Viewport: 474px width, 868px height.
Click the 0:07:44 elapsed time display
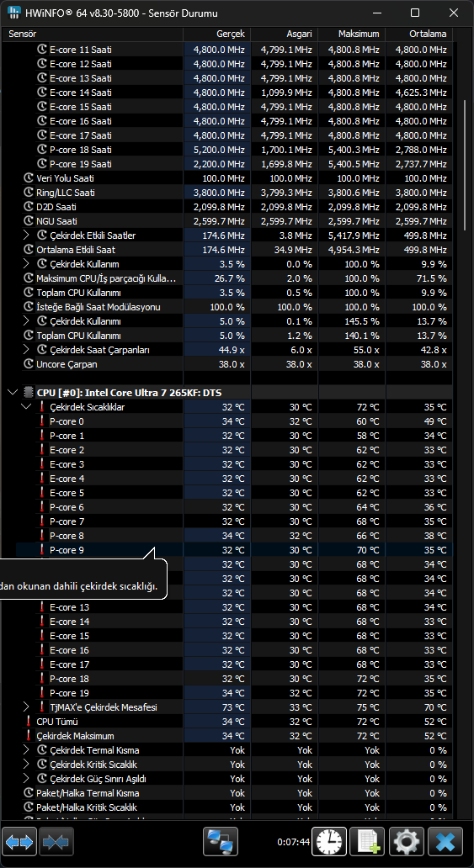point(293,842)
